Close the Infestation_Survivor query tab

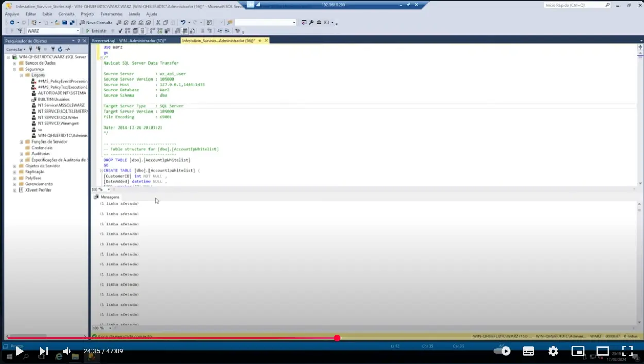266,40
